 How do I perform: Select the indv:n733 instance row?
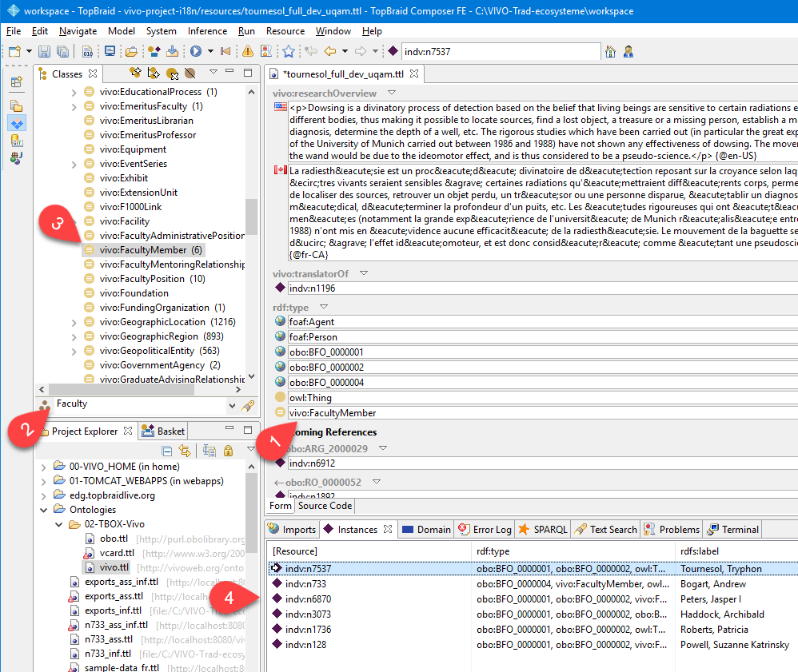[533, 584]
